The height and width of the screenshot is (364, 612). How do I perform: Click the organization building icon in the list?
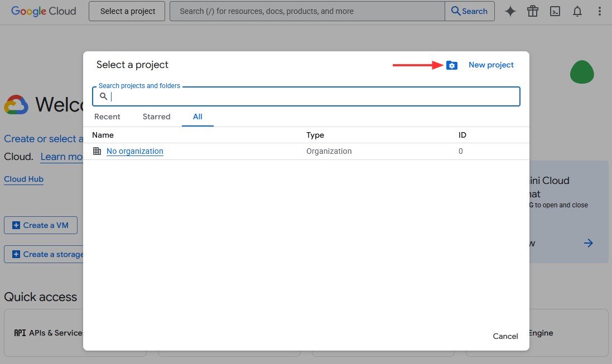pyautogui.click(x=97, y=151)
